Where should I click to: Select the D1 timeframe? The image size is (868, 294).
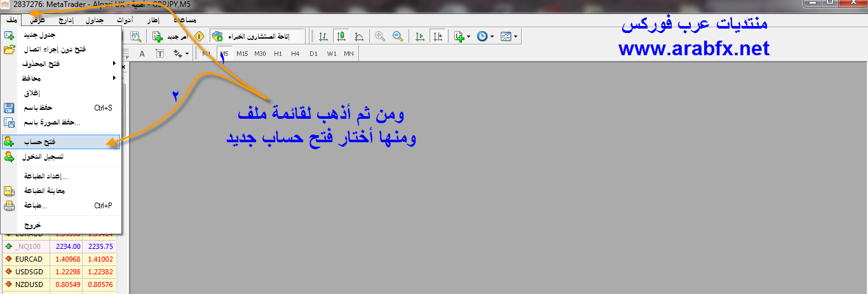click(x=313, y=54)
